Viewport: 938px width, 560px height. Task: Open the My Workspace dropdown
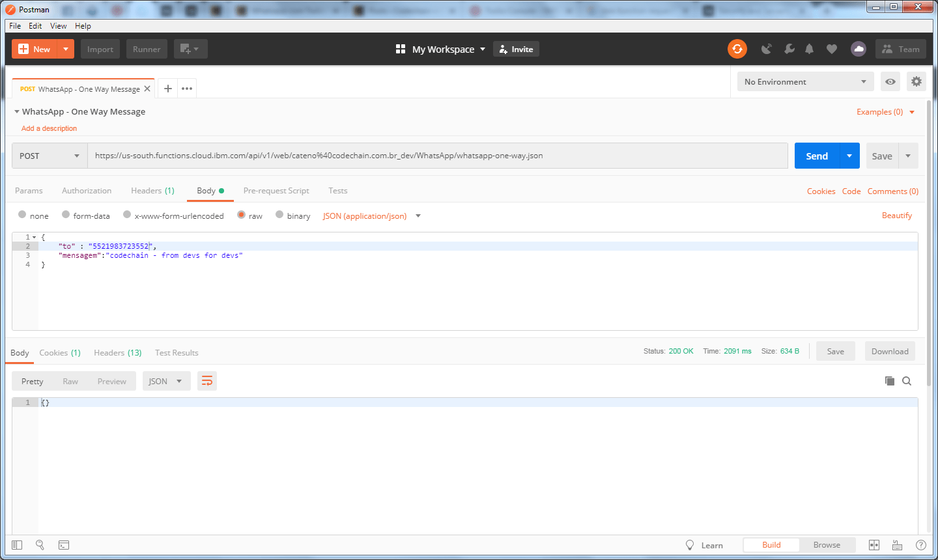449,49
